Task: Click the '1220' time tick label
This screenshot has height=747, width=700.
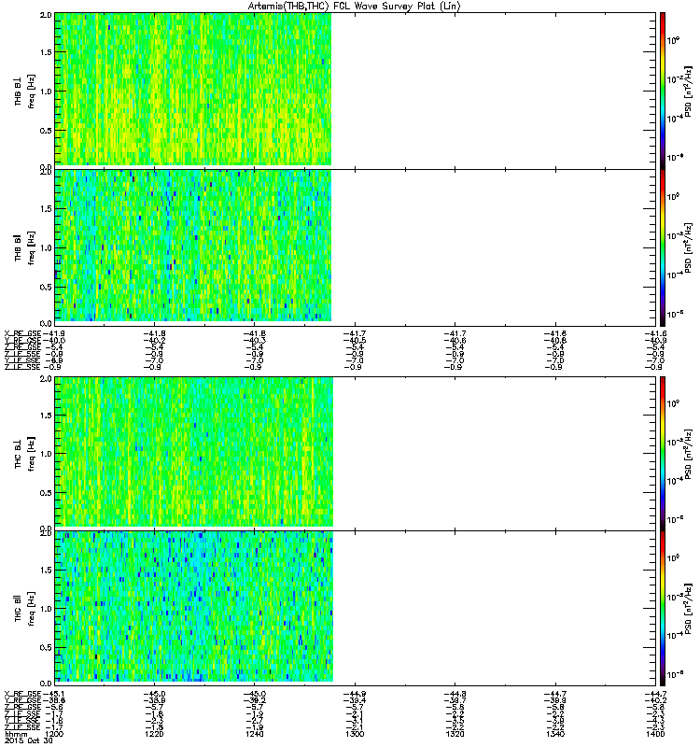Action: point(154,734)
